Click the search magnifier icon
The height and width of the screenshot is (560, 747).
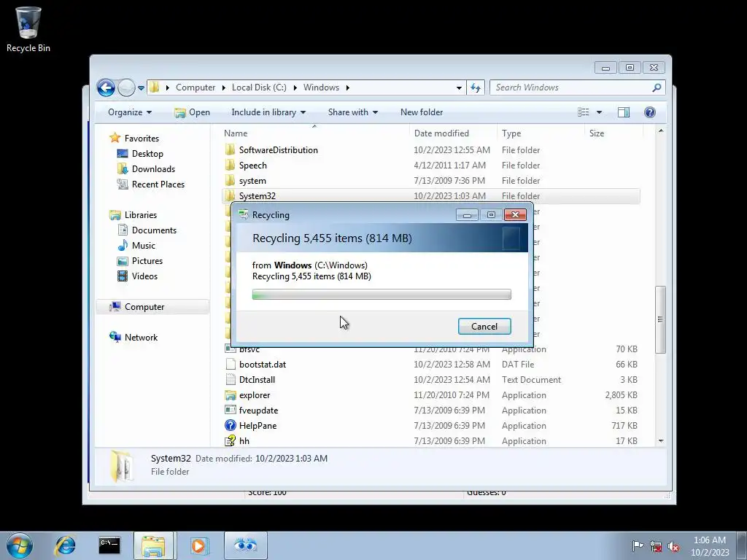pos(657,87)
